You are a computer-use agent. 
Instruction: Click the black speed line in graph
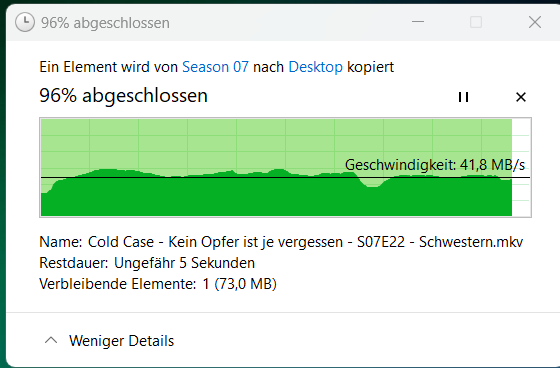[285, 178]
